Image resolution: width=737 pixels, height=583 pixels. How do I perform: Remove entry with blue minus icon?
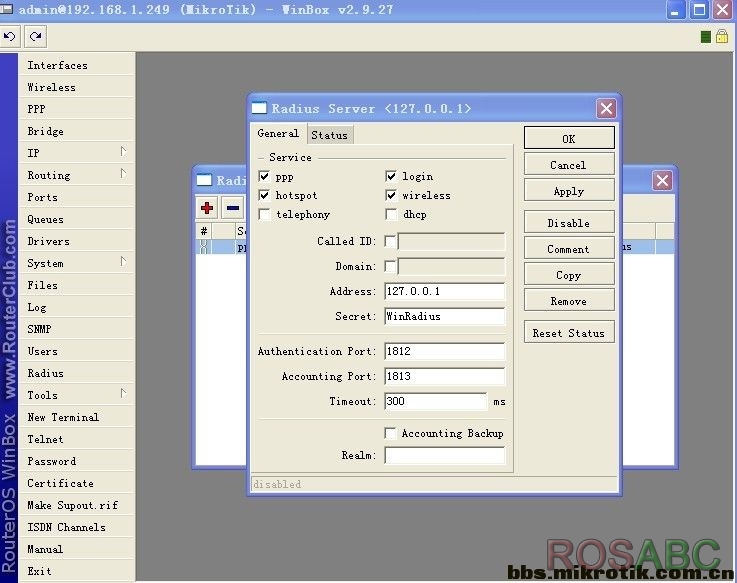(233, 207)
